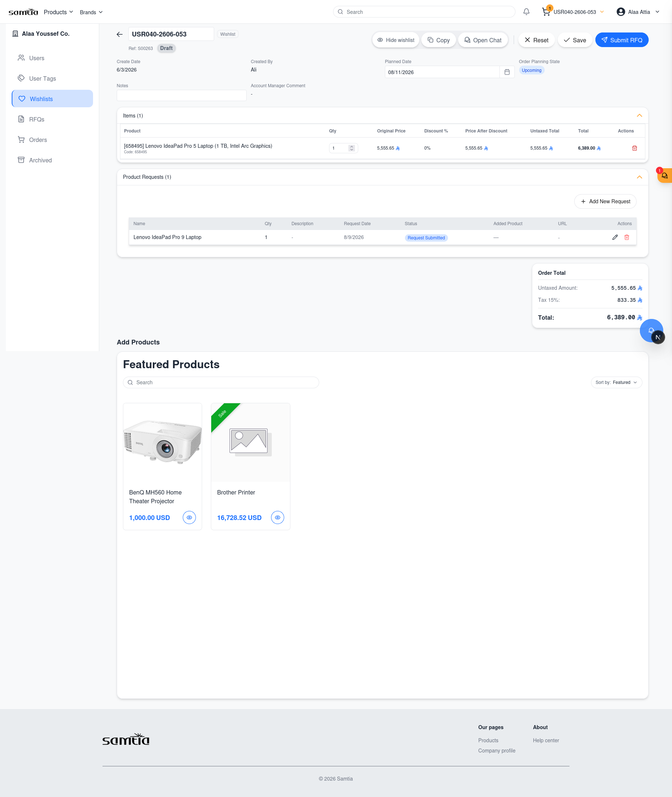The width and height of the screenshot is (672, 797).
Task: View Brother Printer details eye icon
Action: coord(278,517)
